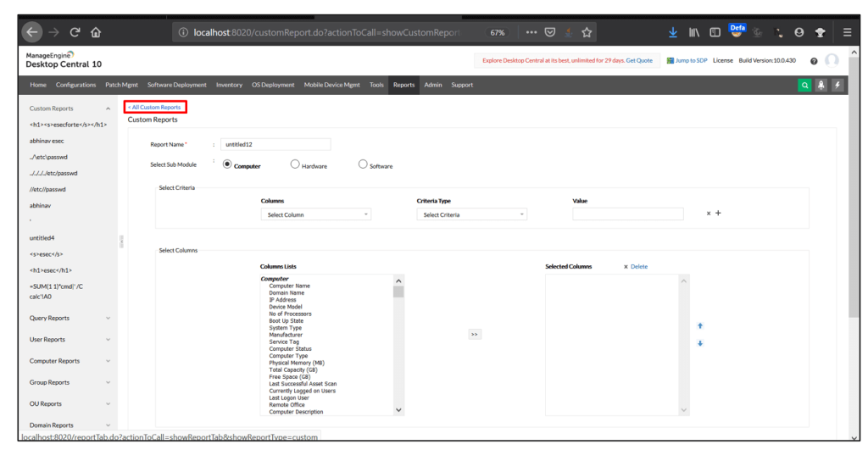Open the Mobile Device Mgmt tab

[x=331, y=85]
